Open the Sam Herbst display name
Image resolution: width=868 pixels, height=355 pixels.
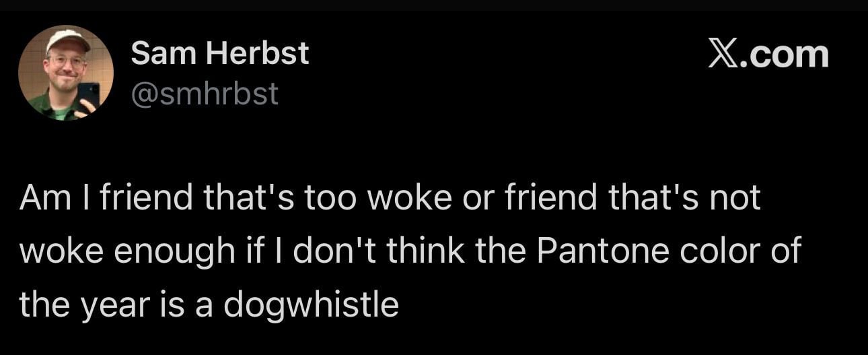(219, 53)
